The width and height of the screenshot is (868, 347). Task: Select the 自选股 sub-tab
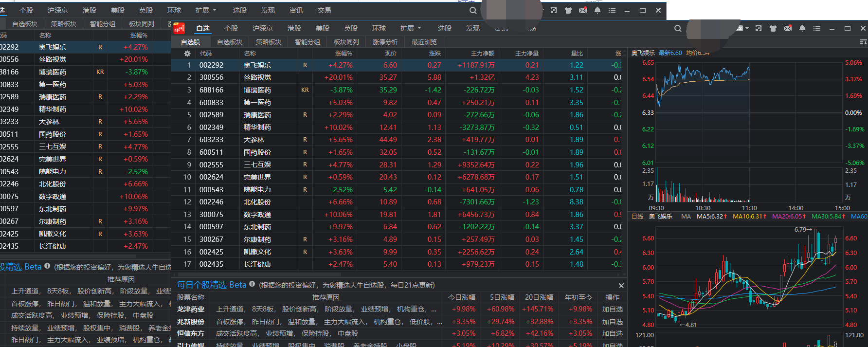(191, 42)
